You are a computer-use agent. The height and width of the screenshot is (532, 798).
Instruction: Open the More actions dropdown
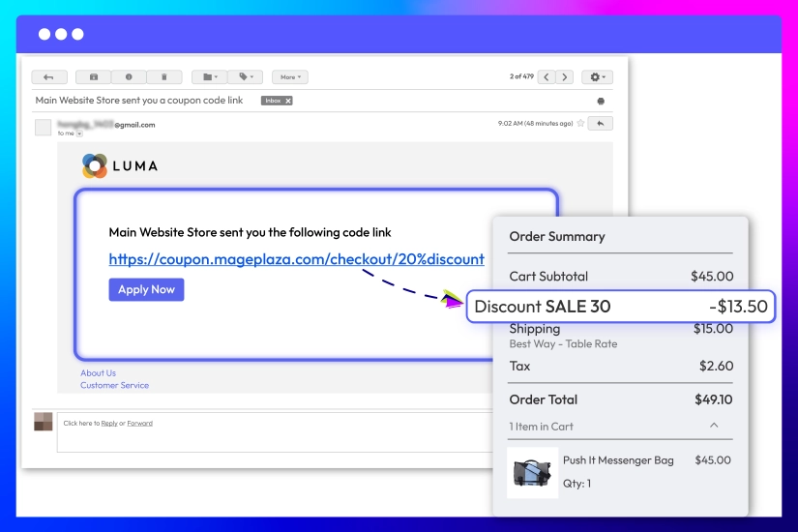click(290, 76)
